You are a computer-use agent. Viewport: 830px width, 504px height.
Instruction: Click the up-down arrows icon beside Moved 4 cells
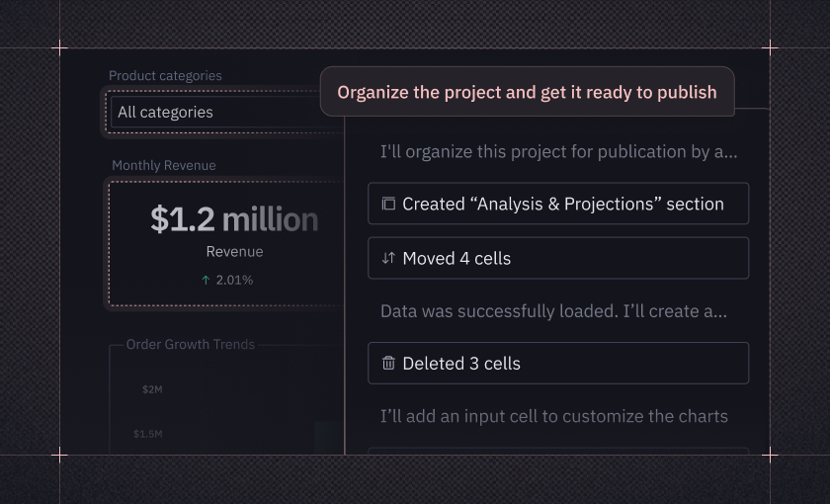388,258
